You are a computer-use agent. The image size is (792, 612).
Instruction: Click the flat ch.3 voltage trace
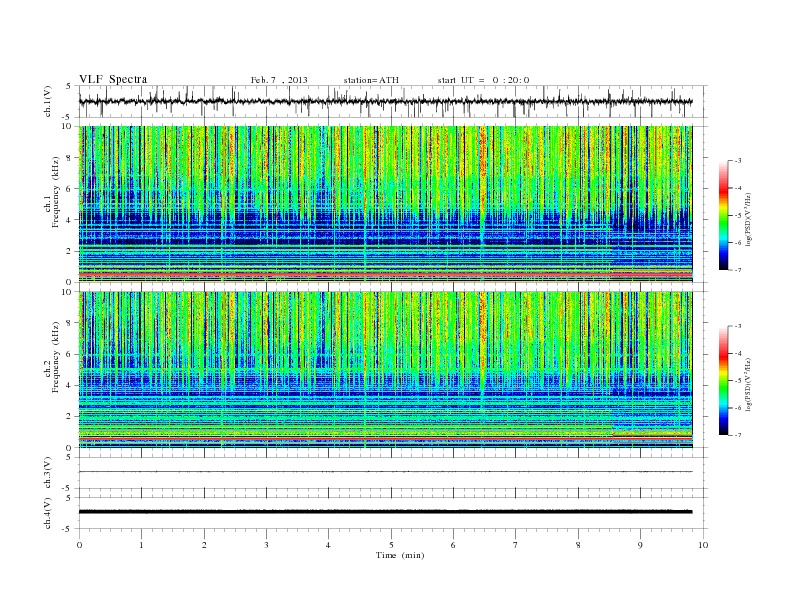coord(385,472)
